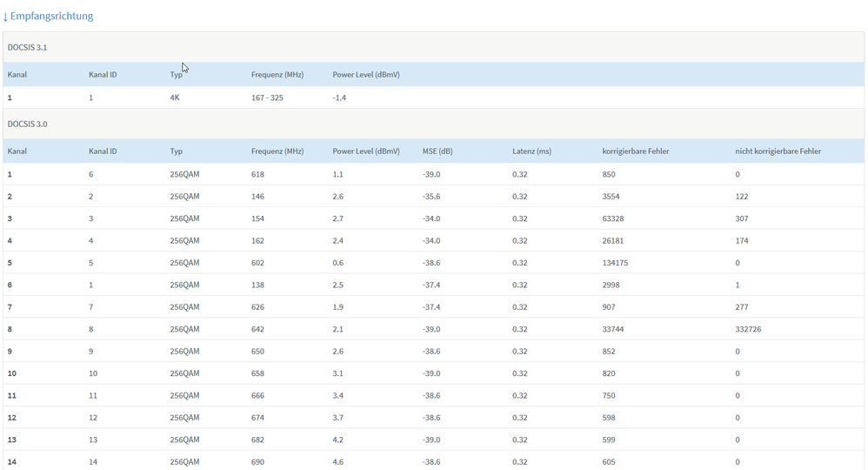Click correctable errors value 3554
Image resolution: width=868 pixels, height=470 pixels.
click(x=611, y=196)
